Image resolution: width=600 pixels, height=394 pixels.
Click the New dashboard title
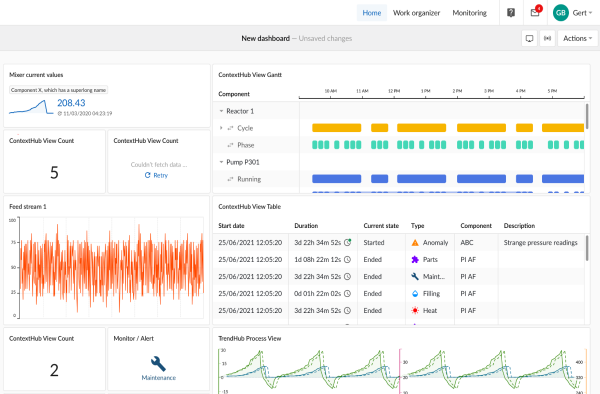tap(266, 38)
